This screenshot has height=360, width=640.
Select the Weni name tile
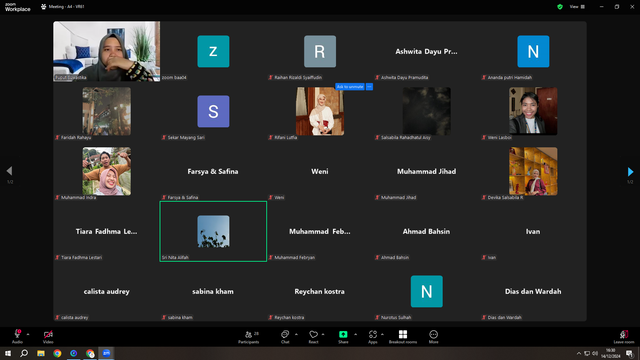pos(320,171)
